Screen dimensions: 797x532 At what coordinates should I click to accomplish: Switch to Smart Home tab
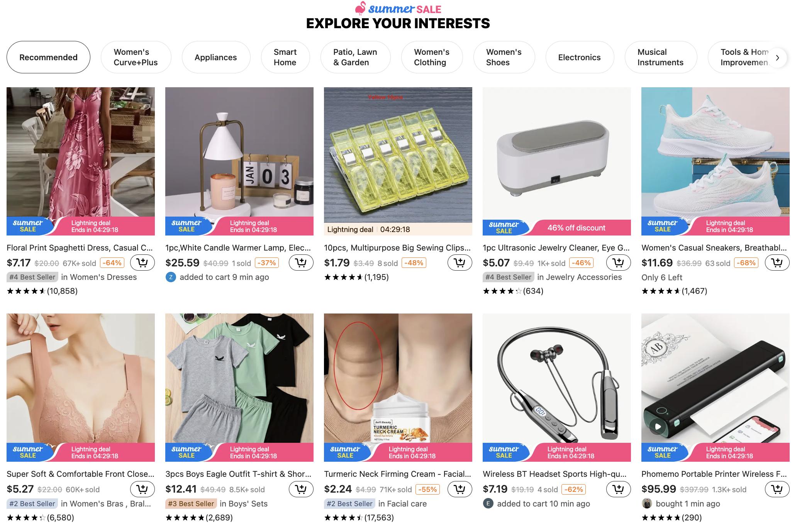click(x=285, y=57)
